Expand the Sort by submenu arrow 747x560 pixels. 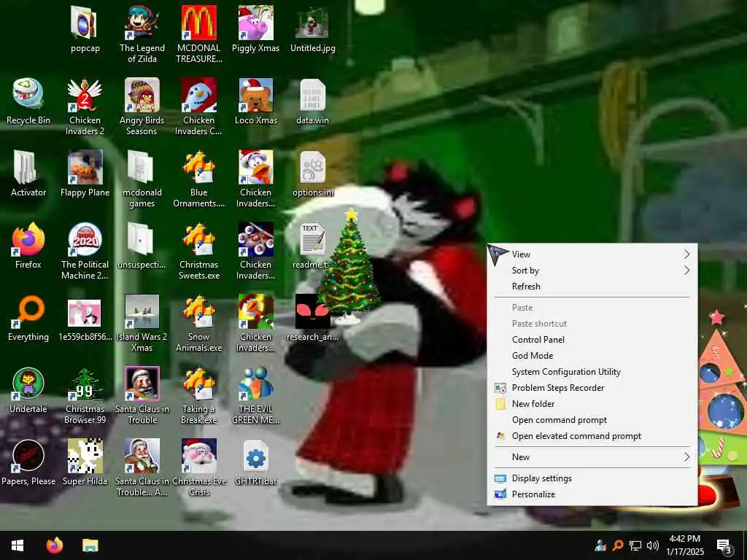pos(686,271)
